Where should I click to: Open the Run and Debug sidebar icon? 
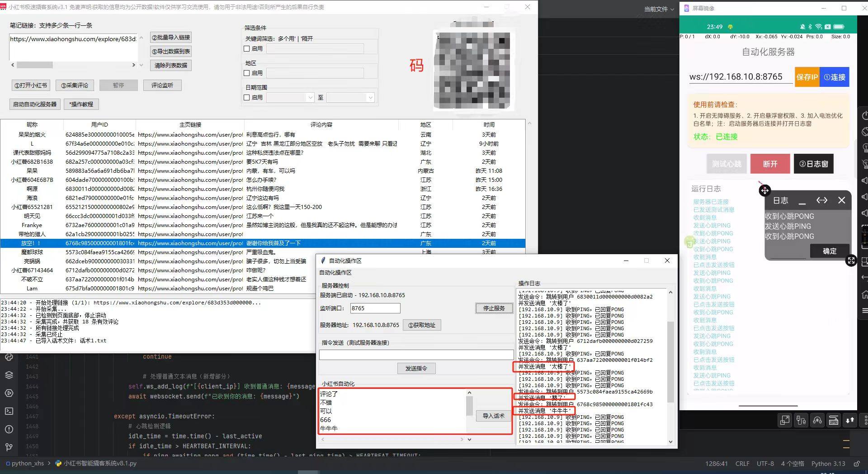pos(9,393)
